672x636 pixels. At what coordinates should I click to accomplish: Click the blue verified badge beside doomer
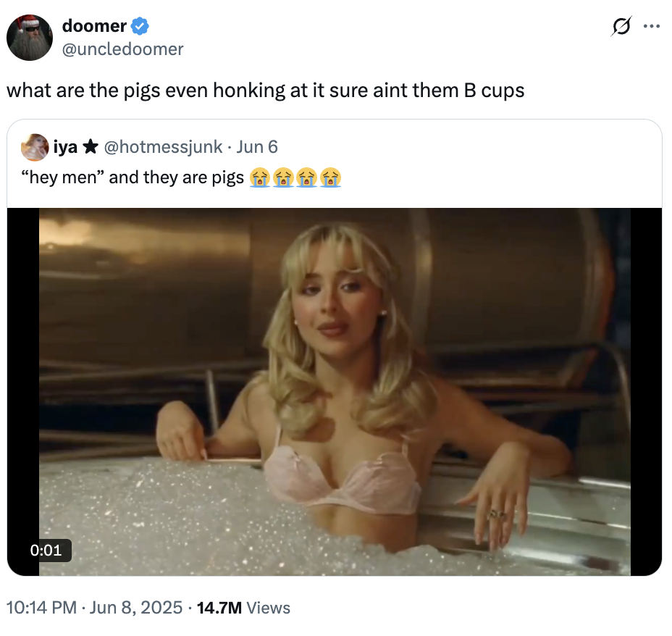(x=140, y=27)
